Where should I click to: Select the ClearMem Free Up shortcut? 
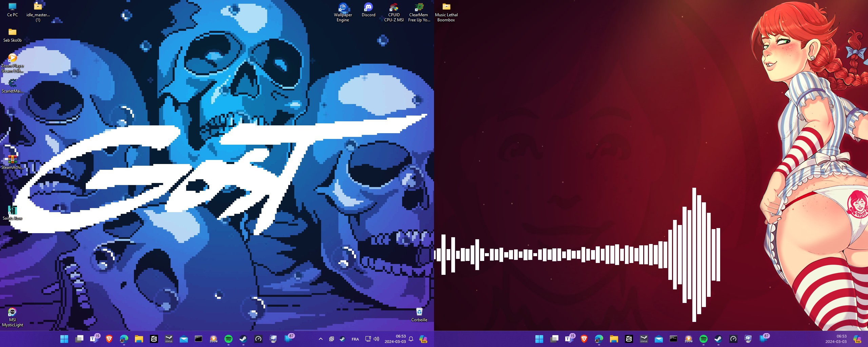click(419, 12)
